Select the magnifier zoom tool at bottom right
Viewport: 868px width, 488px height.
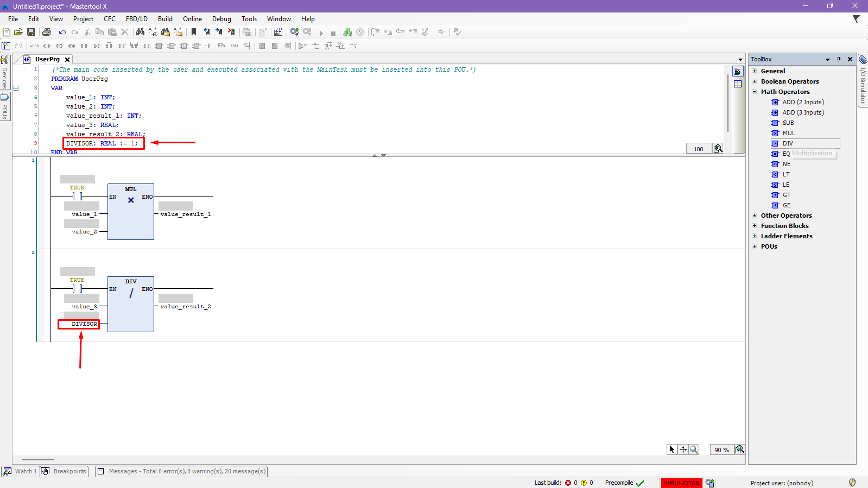tap(694, 449)
